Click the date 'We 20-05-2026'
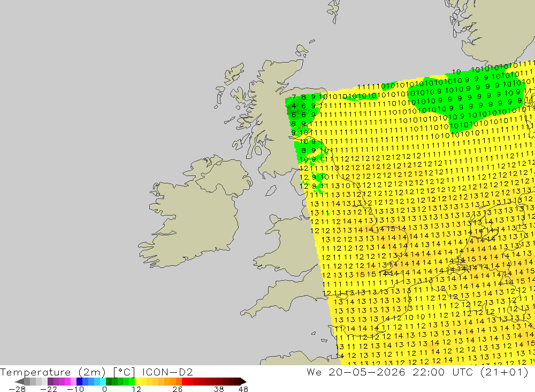535x392 pixels. point(356,372)
